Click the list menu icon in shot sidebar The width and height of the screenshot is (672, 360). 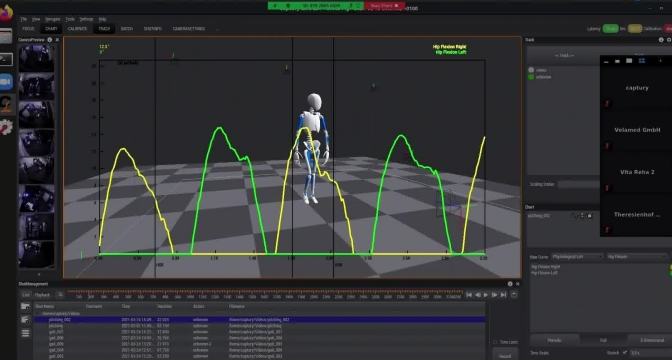pyautogui.click(x=25, y=333)
